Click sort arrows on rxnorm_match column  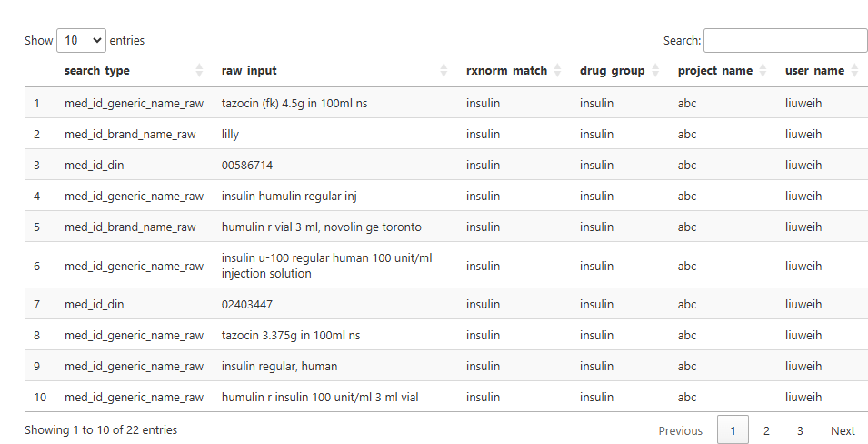(x=558, y=71)
